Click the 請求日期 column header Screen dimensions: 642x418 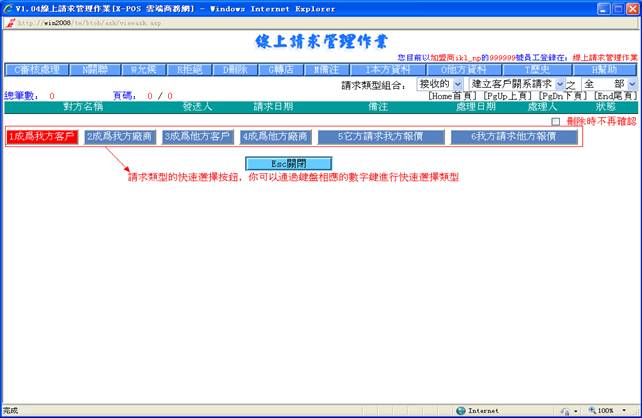click(273, 106)
